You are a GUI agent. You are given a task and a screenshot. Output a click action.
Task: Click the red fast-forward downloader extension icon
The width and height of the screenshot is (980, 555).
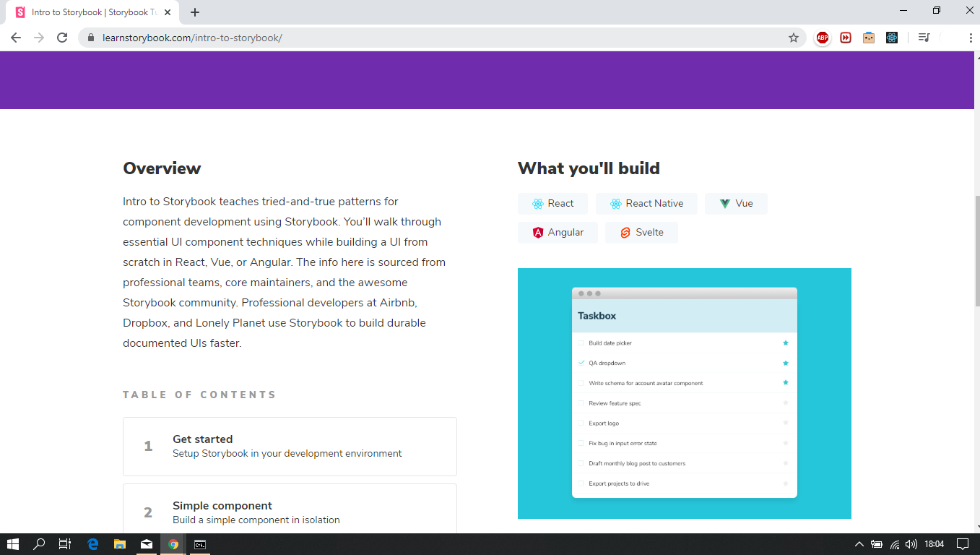[845, 37]
